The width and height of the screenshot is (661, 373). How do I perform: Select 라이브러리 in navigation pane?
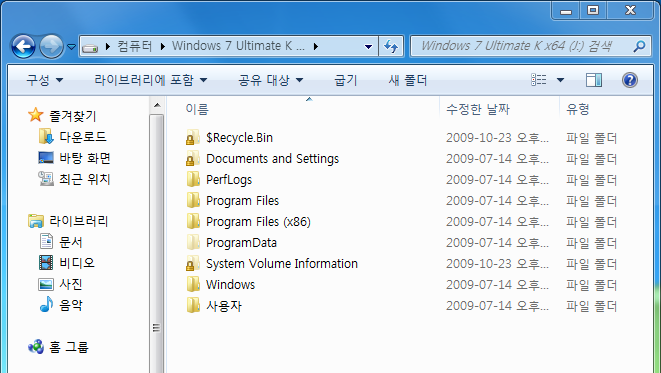click(x=79, y=221)
